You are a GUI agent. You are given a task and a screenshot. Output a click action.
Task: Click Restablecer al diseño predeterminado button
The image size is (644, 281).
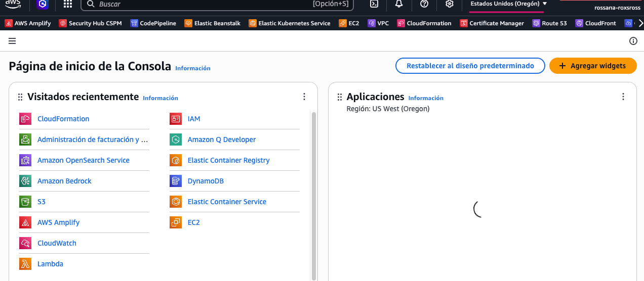(x=470, y=66)
